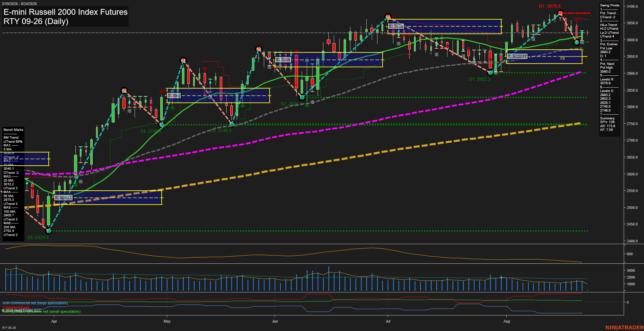Click BM Trend UTrend 65% reading
Screen dimensions: 644x331
(13, 140)
